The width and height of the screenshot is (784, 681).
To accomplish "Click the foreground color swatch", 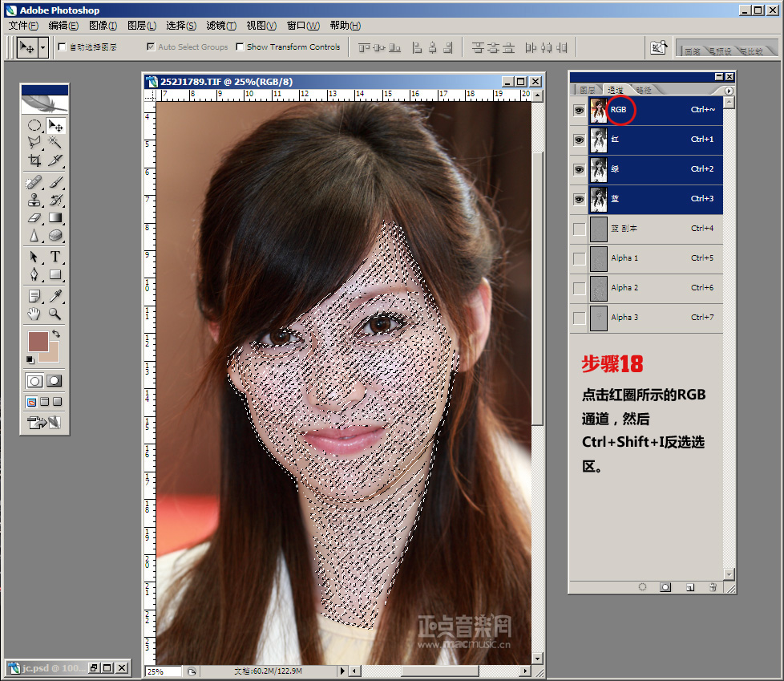I will (x=38, y=341).
